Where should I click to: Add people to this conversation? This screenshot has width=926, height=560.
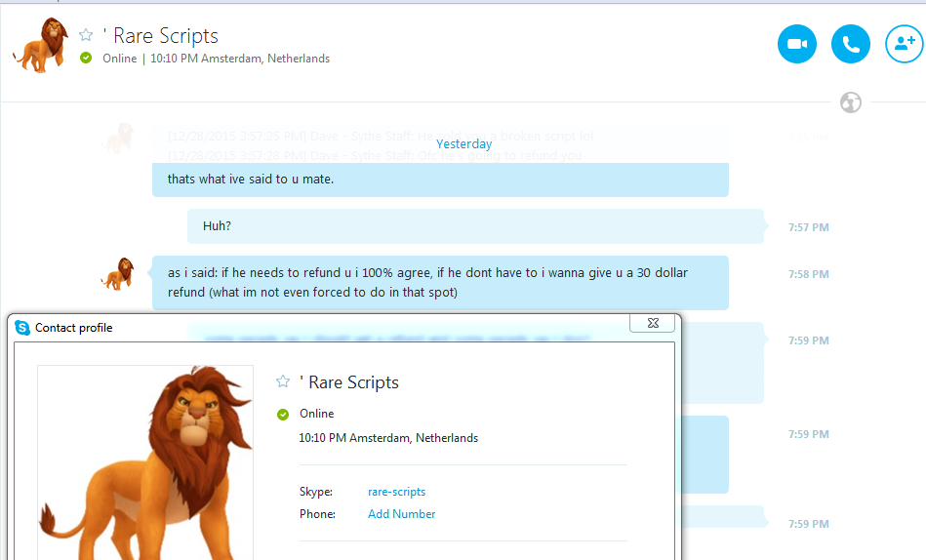(x=905, y=44)
